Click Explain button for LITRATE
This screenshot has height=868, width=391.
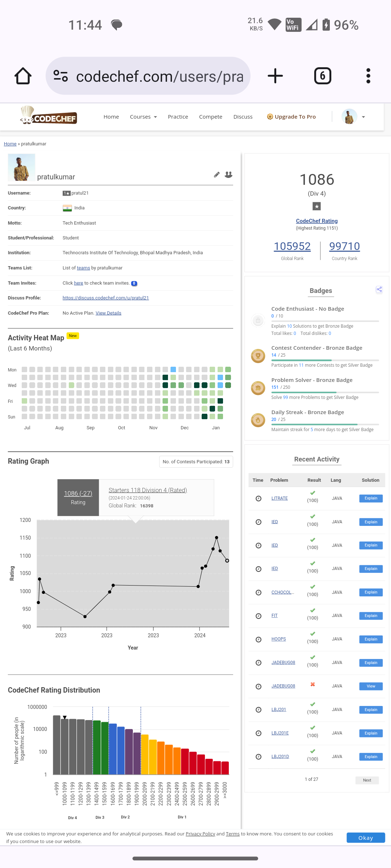tap(371, 498)
